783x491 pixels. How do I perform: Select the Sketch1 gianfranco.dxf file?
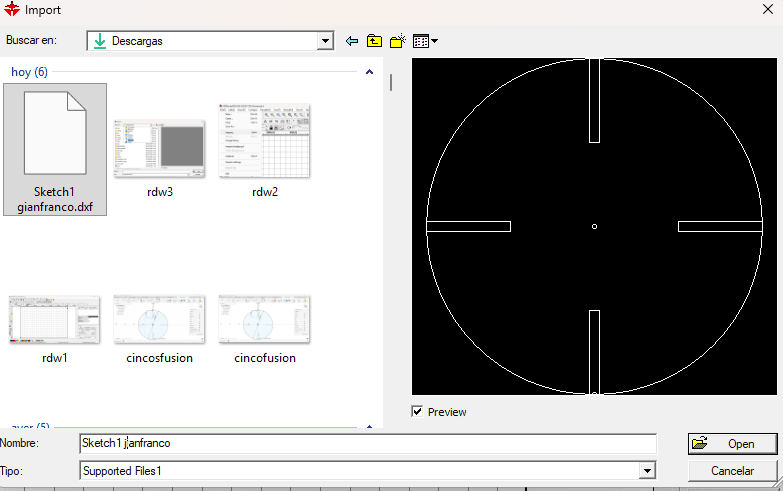[55, 149]
